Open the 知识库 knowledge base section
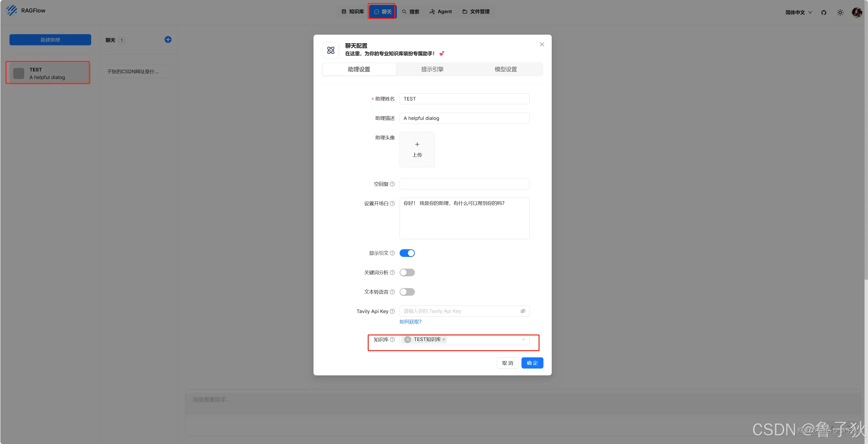This screenshot has width=868, height=444. click(x=353, y=11)
